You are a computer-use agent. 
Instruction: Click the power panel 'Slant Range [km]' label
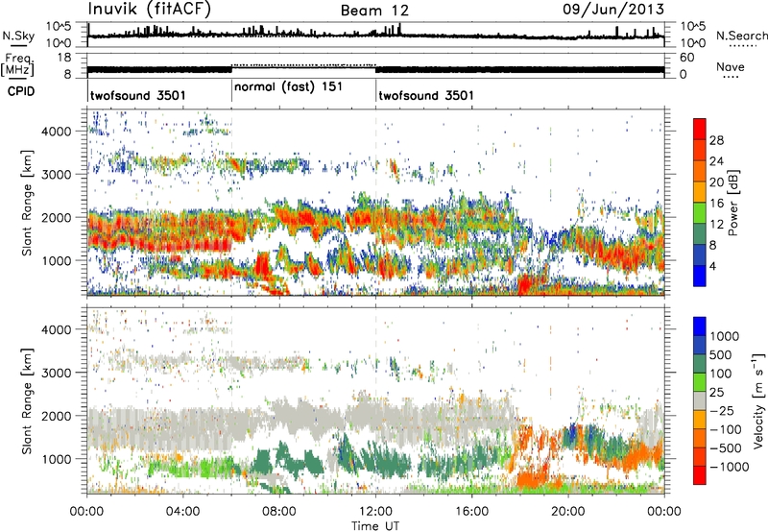(27, 203)
